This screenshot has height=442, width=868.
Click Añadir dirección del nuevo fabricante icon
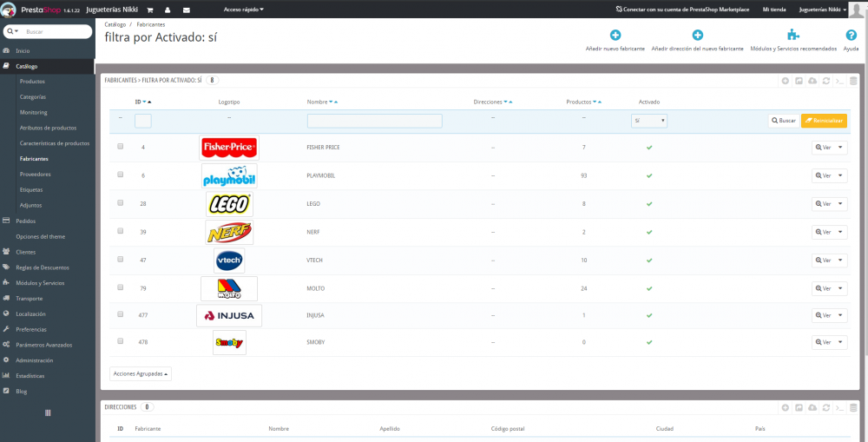coord(698,35)
